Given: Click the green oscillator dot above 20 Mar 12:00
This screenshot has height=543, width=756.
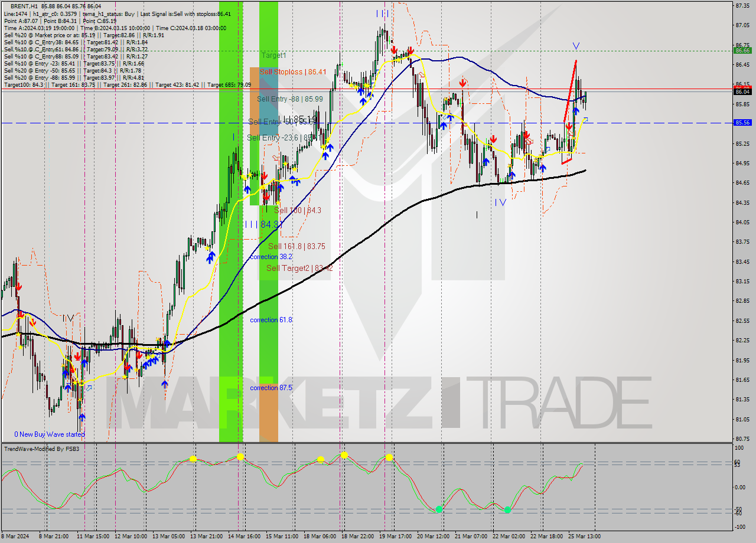Looking at the screenshot, I should [439, 509].
